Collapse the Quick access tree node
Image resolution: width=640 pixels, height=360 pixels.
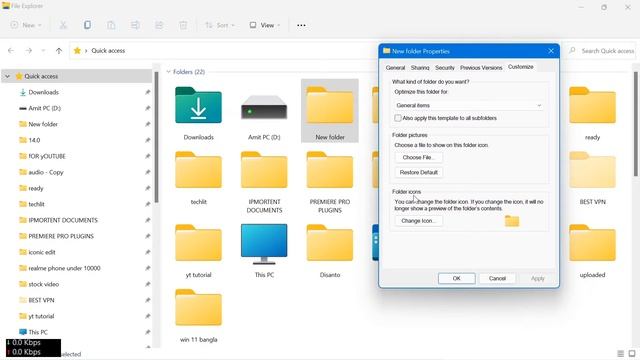7,76
